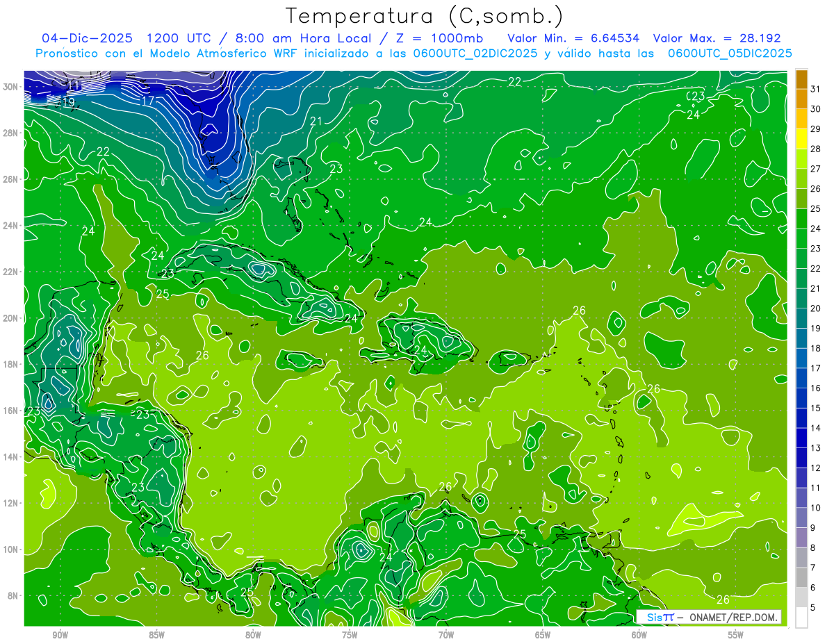Click the color legend label "13"
This screenshot has width=834, height=644.
(x=816, y=448)
